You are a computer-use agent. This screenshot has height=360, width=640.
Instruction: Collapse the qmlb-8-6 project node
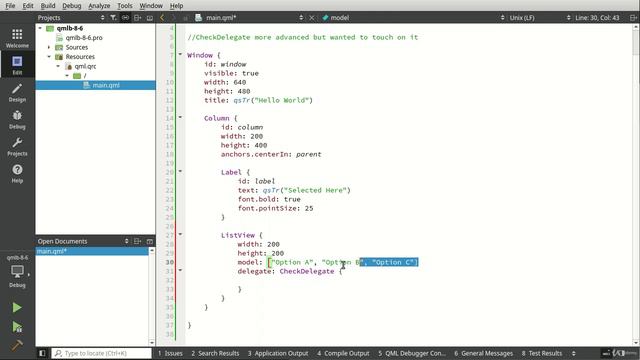coord(40,28)
